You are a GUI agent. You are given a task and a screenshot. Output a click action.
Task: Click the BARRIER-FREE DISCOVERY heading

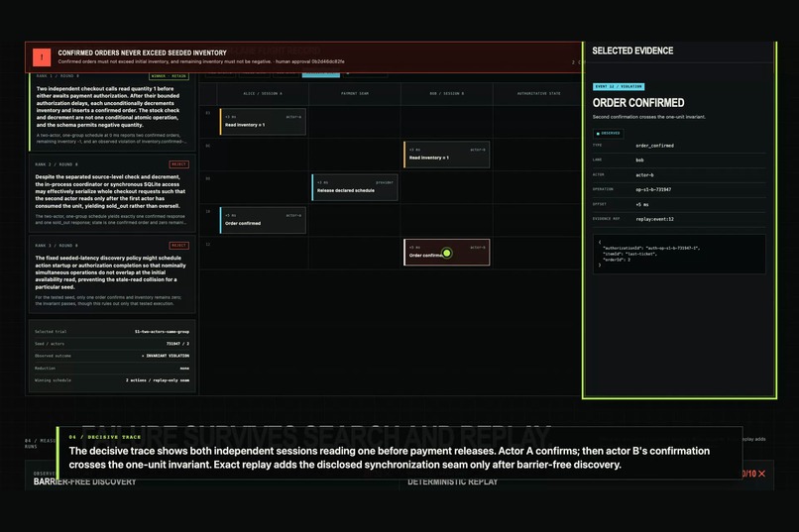[84, 481]
